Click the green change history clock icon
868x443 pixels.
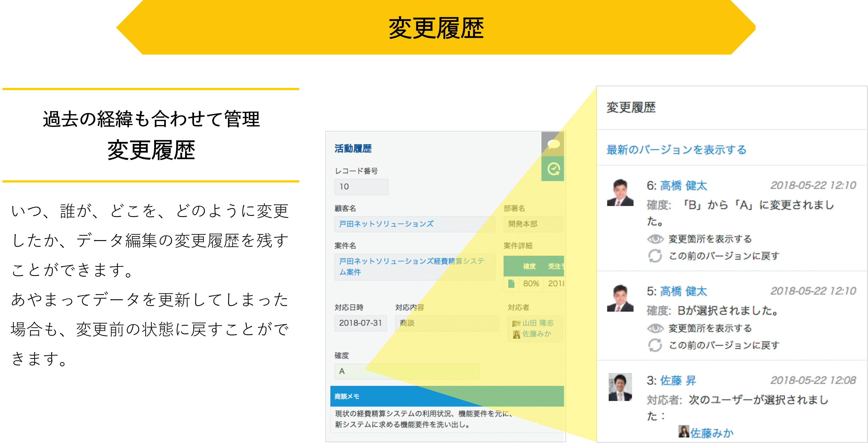point(553,169)
